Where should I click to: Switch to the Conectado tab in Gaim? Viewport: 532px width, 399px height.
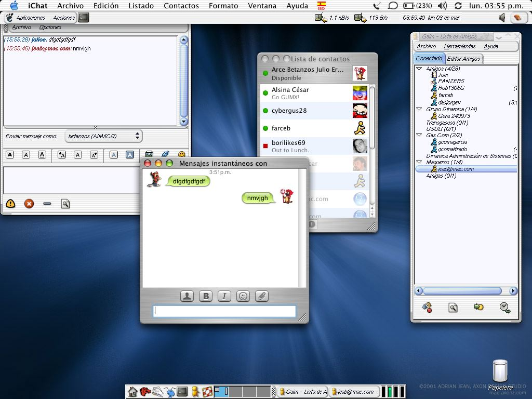pyautogui.click(x=429, y=58)
